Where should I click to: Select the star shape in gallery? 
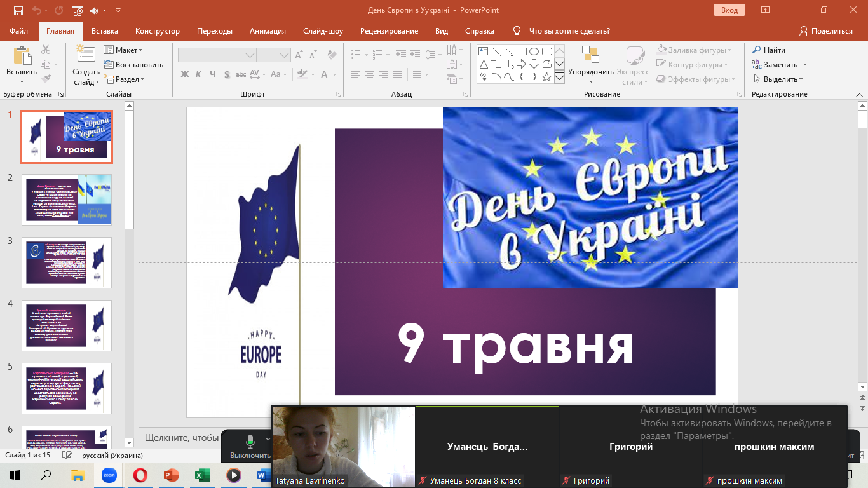tap(546, 77)
